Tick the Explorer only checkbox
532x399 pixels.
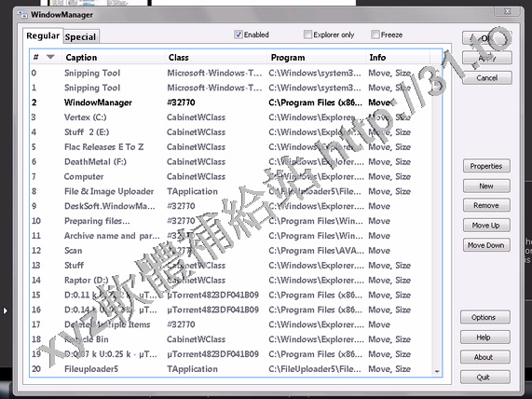click(x=307, y=34)
